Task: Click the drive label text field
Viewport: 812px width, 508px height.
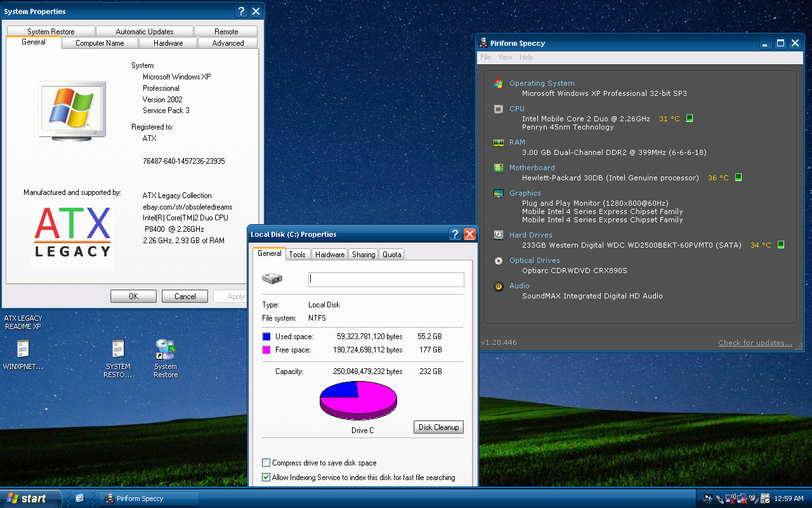Action: pos(386,279)
